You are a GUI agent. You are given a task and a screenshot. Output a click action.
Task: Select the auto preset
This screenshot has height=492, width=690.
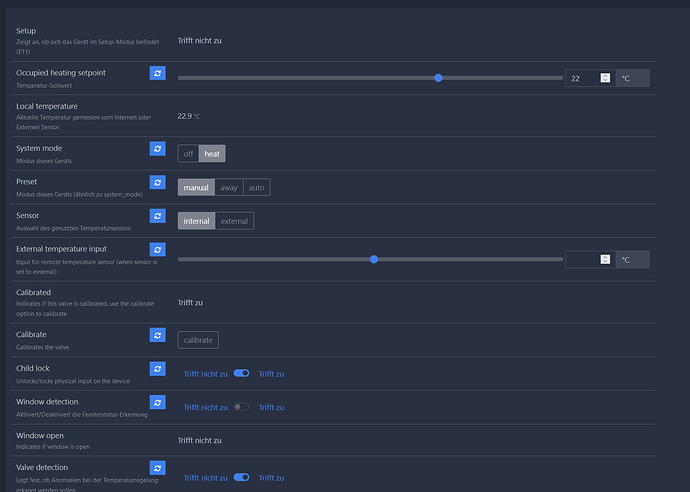[257, 187]
